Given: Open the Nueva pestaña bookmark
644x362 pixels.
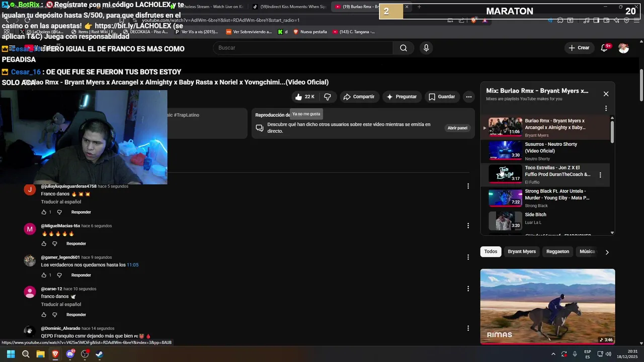Looking at the screenshot, I should 310,32.
